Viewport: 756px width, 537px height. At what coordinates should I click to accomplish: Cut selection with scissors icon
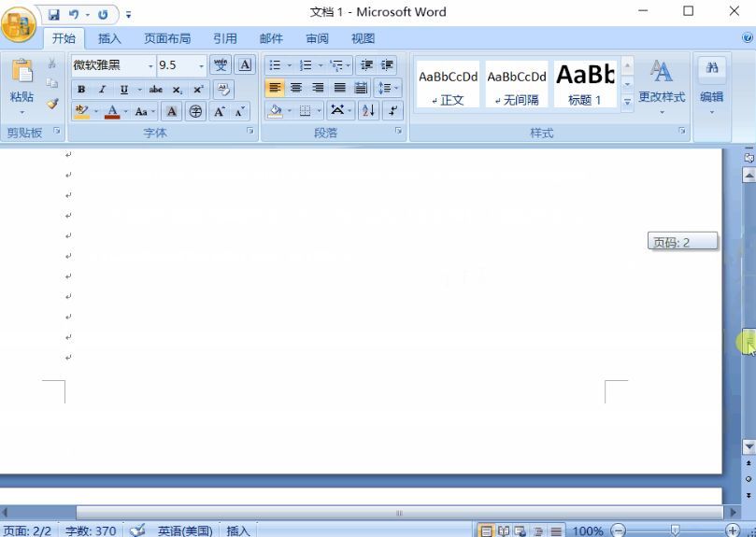[51, 64]
